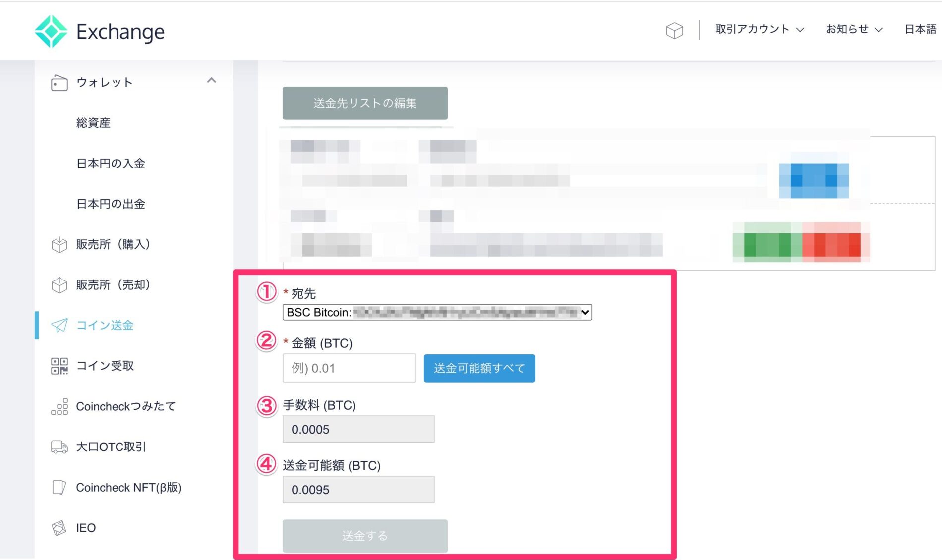The width and height of the screenshot is (942, 560).
Task: Click the Coincheck Exchange logo icon
Action: coord(51,31)
